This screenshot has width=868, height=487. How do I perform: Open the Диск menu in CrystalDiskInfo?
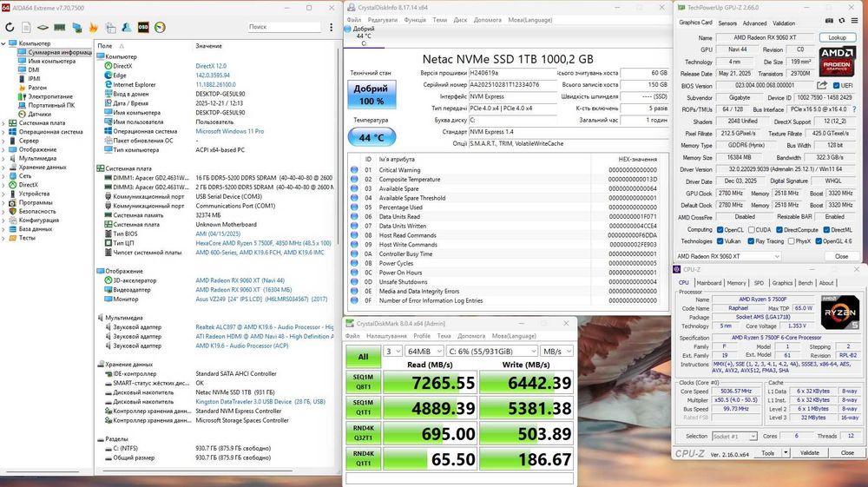[460, 20]
